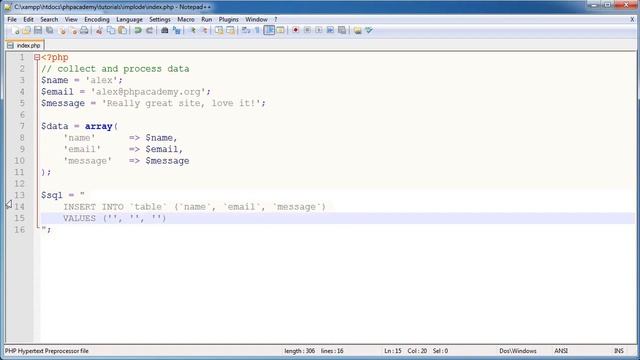
Task: Click the Playback macro icon
Action: click(319, 31)
